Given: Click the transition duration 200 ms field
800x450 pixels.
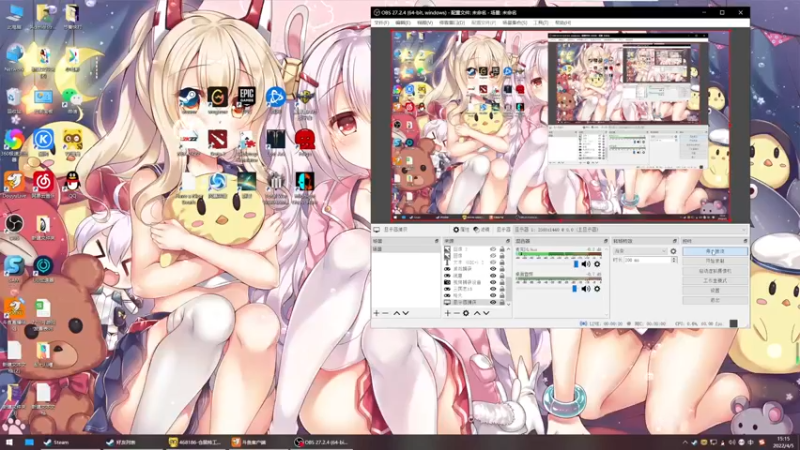Looking at the screenshot, I should point(647,260).
